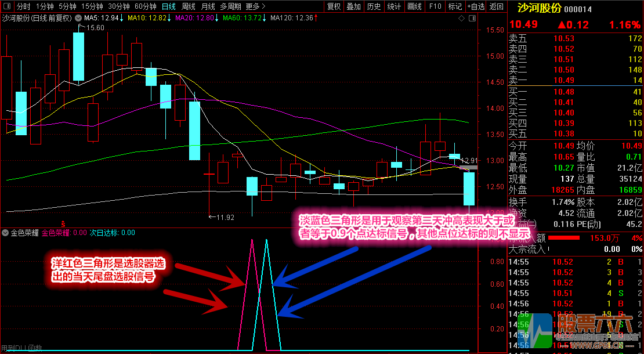Expand the 沙河股份 main chart indicator dropdown
This screenshot has height=354, width=644.
tap(78, 18)
